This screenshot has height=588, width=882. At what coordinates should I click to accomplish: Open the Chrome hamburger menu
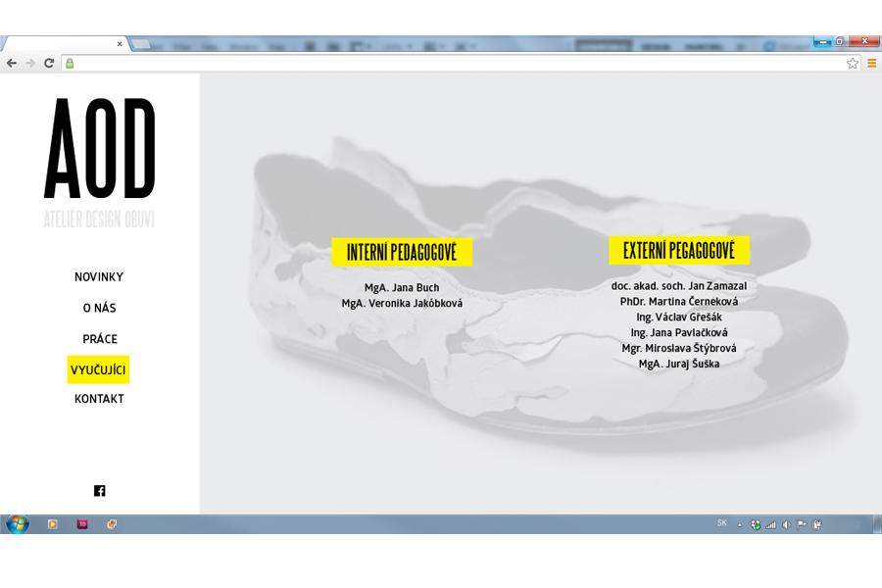click(871, 63)
